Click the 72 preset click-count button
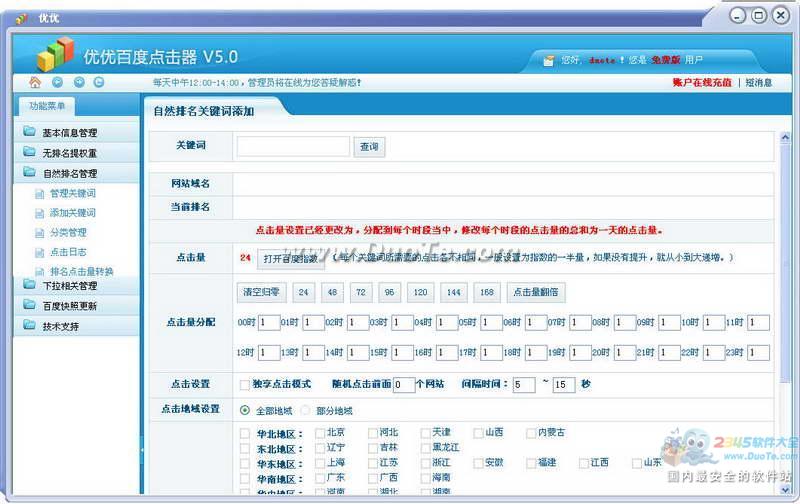The width and height of the screenshot is (800, 504). (x=361, y=292)
